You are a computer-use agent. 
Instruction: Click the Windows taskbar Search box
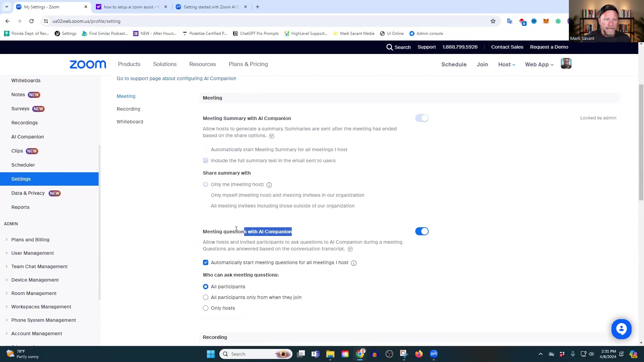pyautogui.click(x=256, y=354)
